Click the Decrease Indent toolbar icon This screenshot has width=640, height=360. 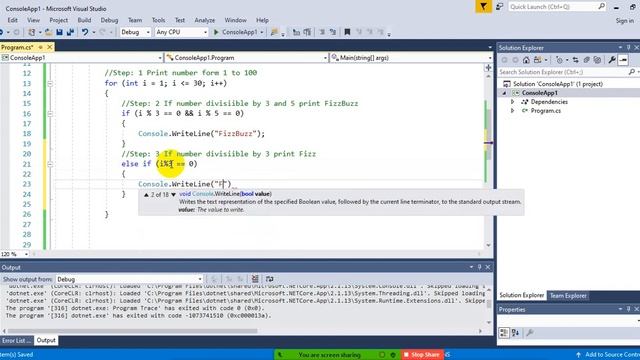(x=296, y=32)
